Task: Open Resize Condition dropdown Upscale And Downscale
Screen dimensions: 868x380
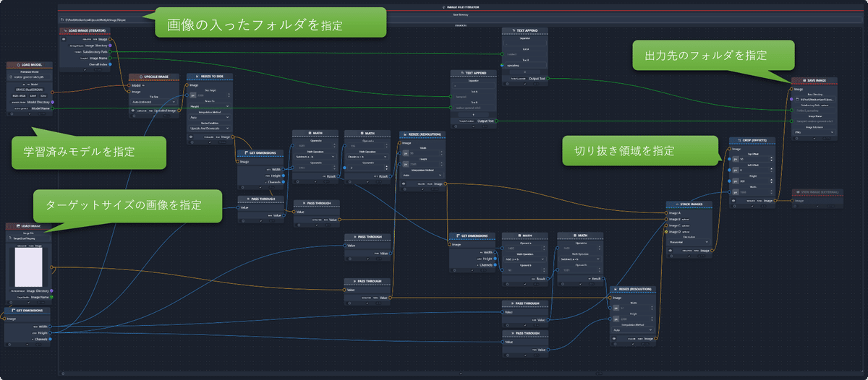Action: coord(210,128)
